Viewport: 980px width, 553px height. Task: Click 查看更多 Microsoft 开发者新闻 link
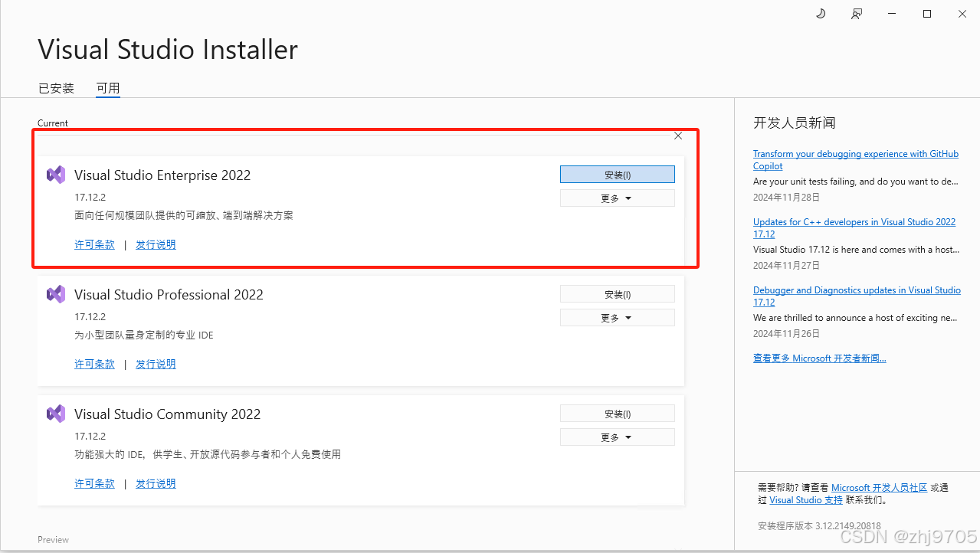pos(820,358)
